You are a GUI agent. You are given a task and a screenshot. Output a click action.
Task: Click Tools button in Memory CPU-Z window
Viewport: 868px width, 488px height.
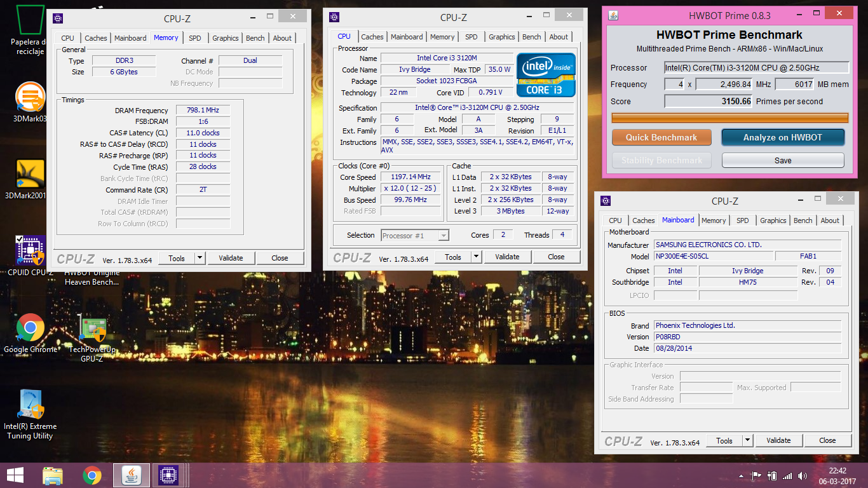point(177,258)
